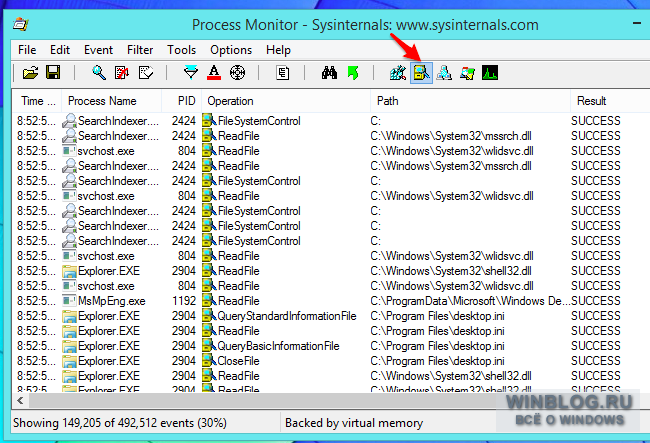Click file icon beside QueryStandardInformationFile
The width and height of the screenshot is (650, 443).
pos(209,316)
